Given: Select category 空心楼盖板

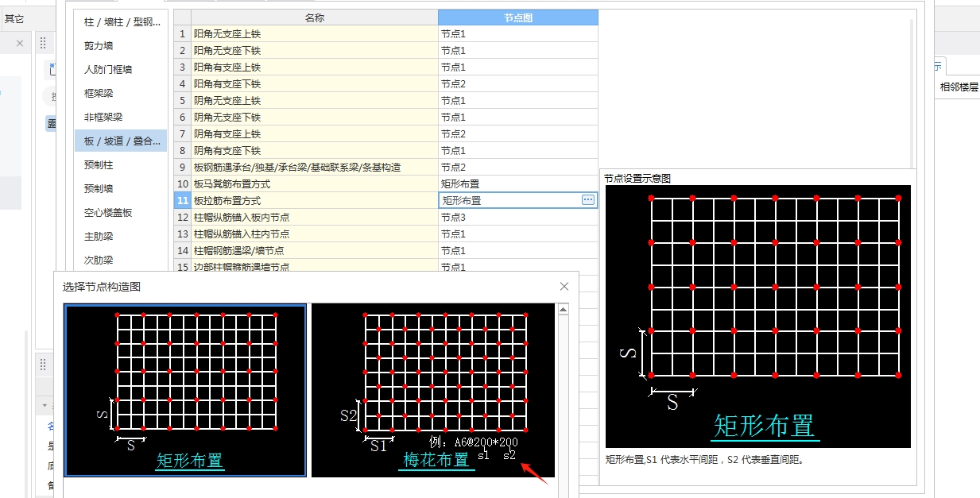Looking at the screenshot, I should (x=122, y=213).
